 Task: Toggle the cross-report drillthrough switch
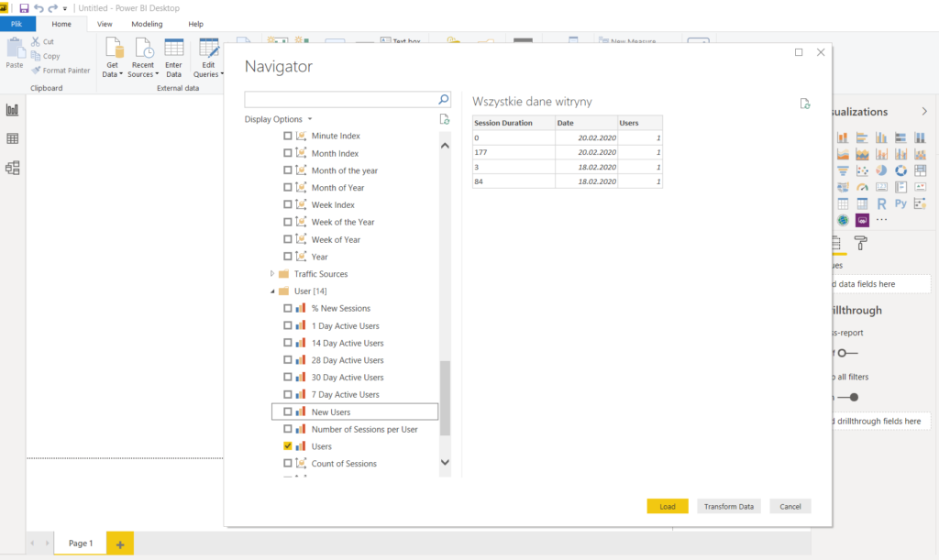click(x=847, y=353)
